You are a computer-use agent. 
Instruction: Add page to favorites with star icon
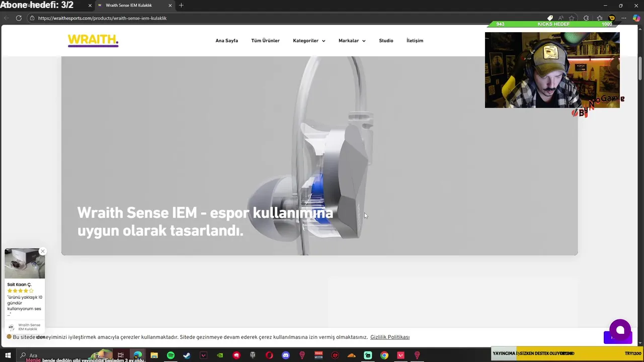[572, 18]
